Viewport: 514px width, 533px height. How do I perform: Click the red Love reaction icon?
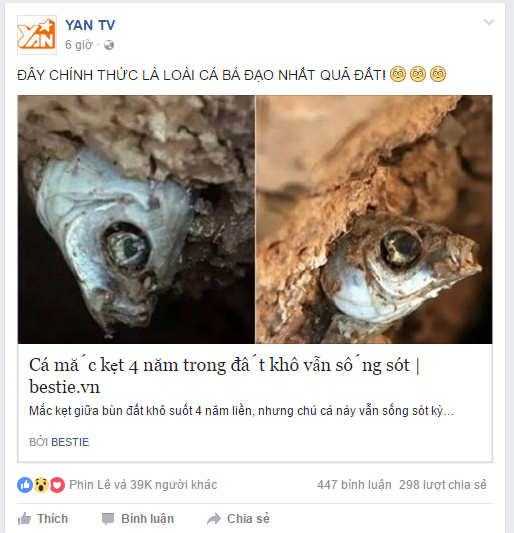point(57,485)
